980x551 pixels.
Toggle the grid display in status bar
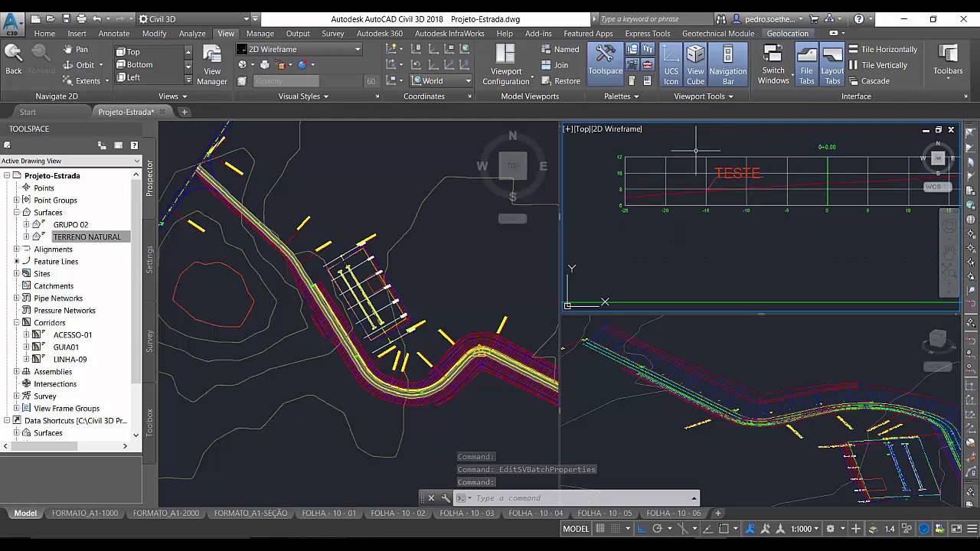(x=601, y=529)
